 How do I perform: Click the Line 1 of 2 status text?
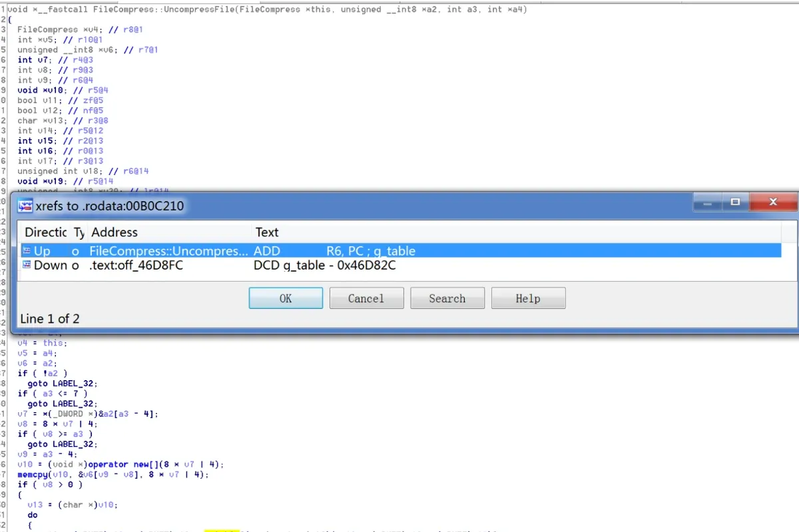50,318
